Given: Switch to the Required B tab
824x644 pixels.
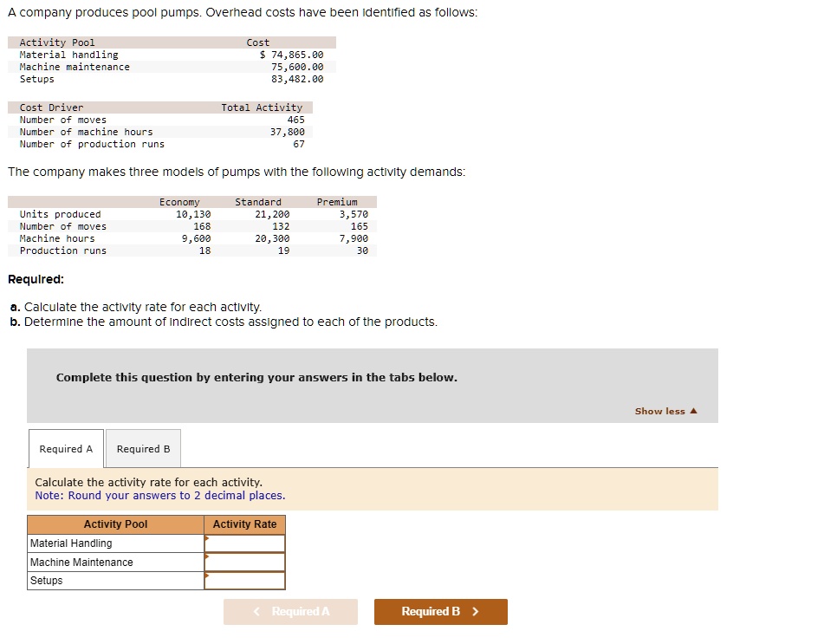Looking at the screenshot, I should click(143, 448).
